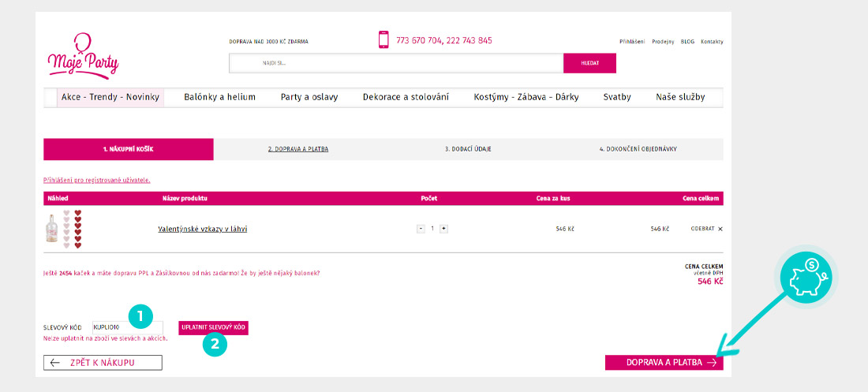
Task: Apply code with Uplatnit slevový kód button
Action: pyautogui.click(x=213, y=327)
